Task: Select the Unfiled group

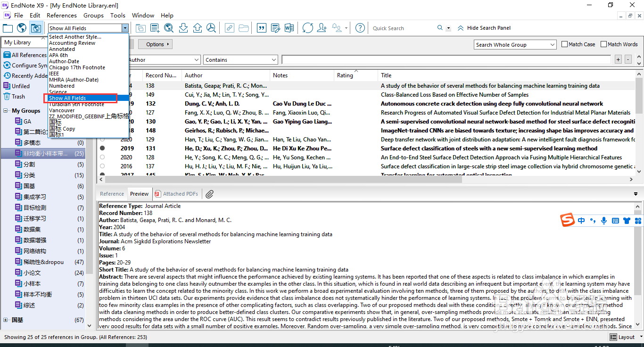Action: 17,86
